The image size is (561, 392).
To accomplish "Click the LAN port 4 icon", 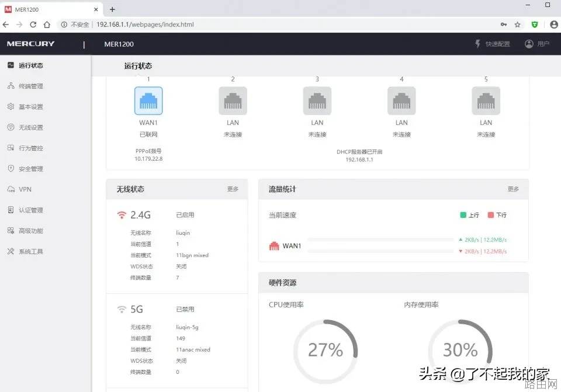I will point(401,100).
